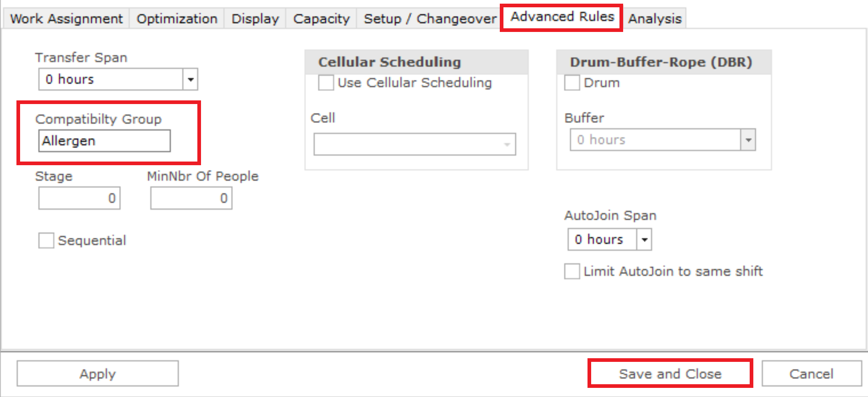Check the Drum checkbox
868x397 pixels.
coord(572,83)
